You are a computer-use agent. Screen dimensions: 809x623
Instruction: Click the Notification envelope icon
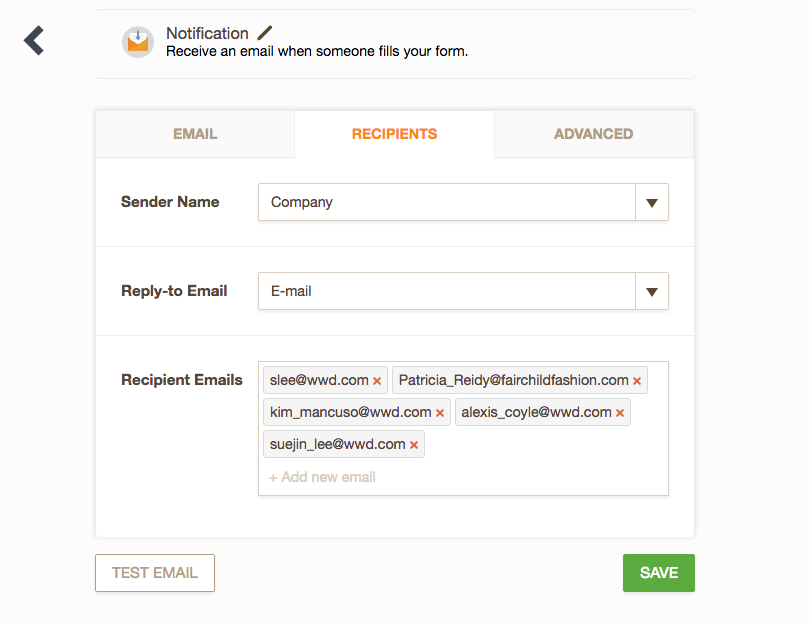(137, 41)
